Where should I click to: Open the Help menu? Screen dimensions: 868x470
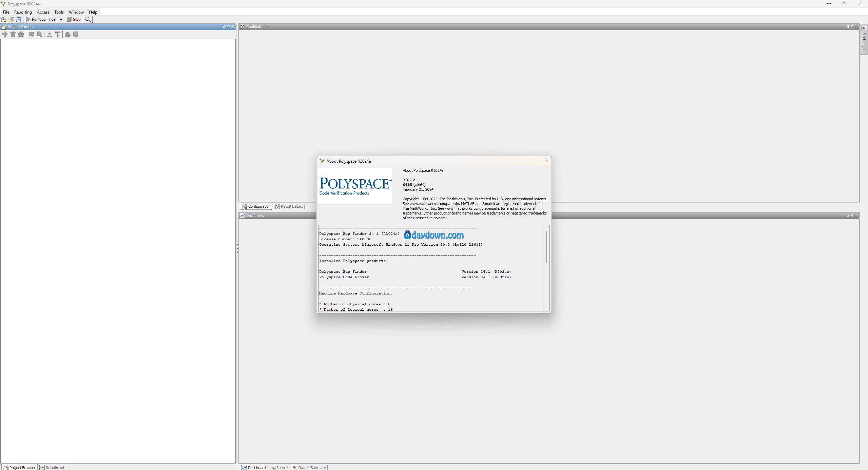point(93,12)
